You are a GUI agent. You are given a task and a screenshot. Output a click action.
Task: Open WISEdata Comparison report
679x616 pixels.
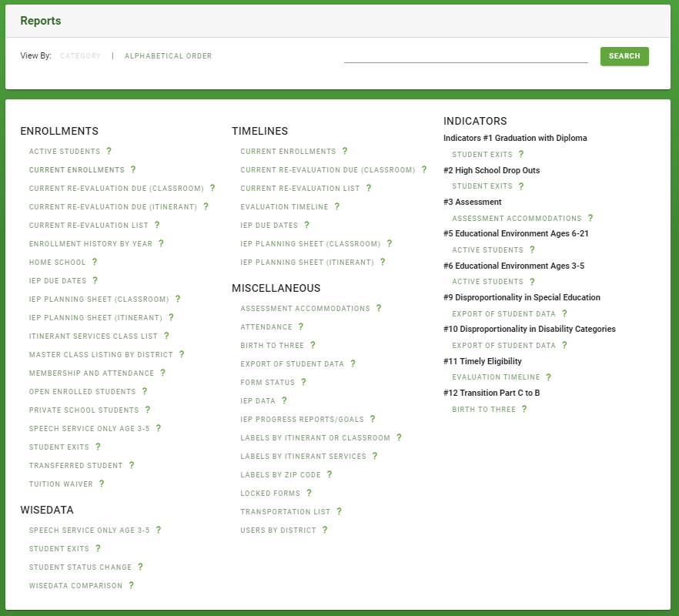click(x=75, y=586)
